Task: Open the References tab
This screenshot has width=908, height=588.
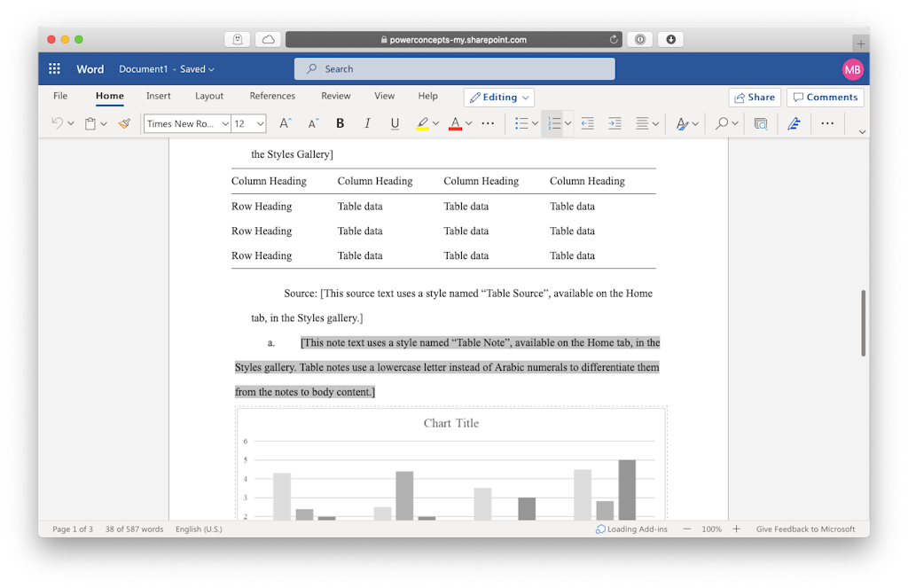Action: 272,96
